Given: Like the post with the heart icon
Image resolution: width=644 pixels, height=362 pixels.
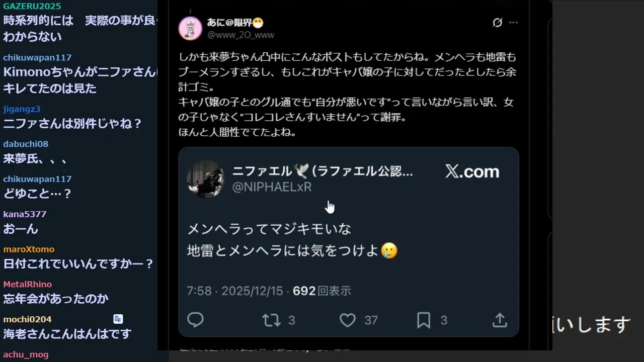Looking at the screenshot, I should (x=348, y=320).
